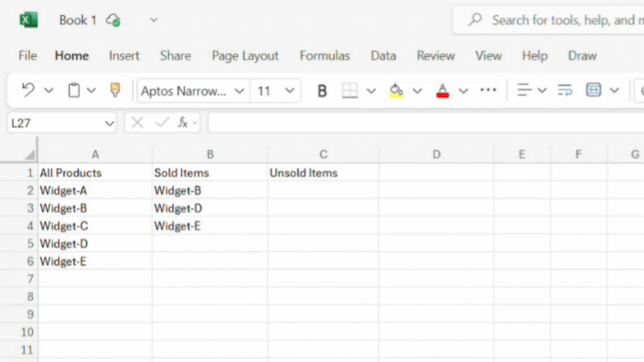Click the Enter checkmark formula icon
The width and height of the screenshot is (644, 362).
(x=162, y=122)
